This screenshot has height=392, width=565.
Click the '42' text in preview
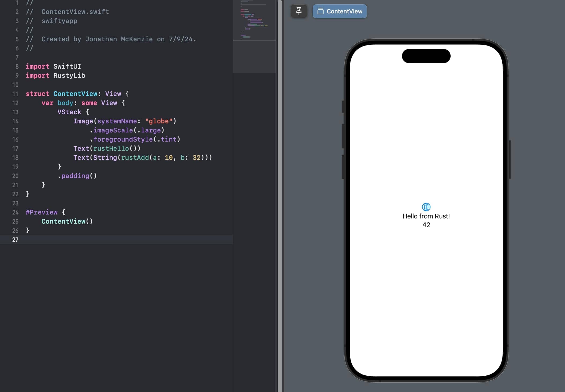coord(426,225)
